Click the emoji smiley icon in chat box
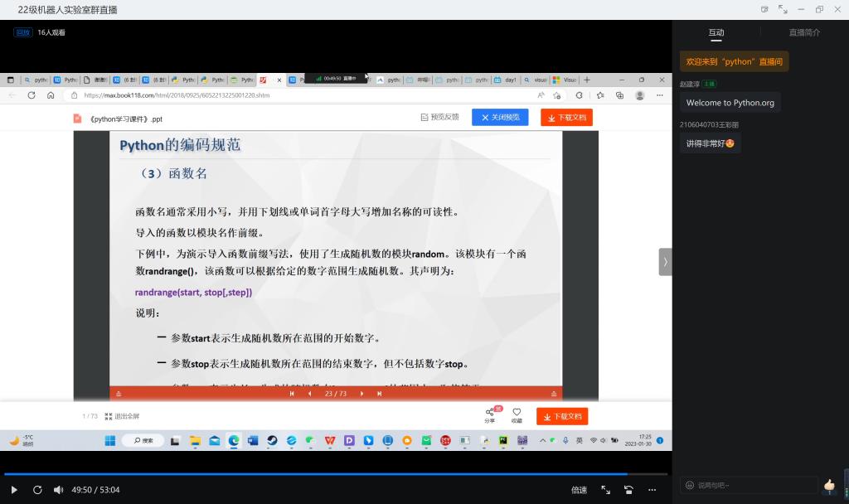 tap(689, 485)
